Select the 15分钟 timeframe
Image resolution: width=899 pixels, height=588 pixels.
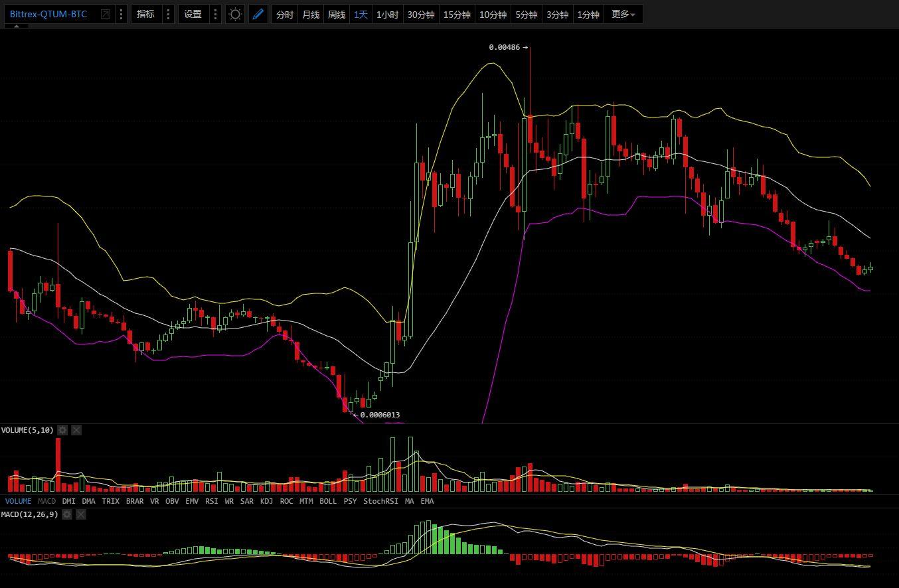pos(457,14)
